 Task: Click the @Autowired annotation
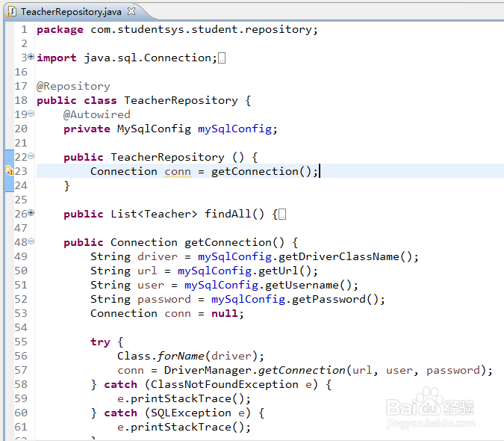coord(97,114)
